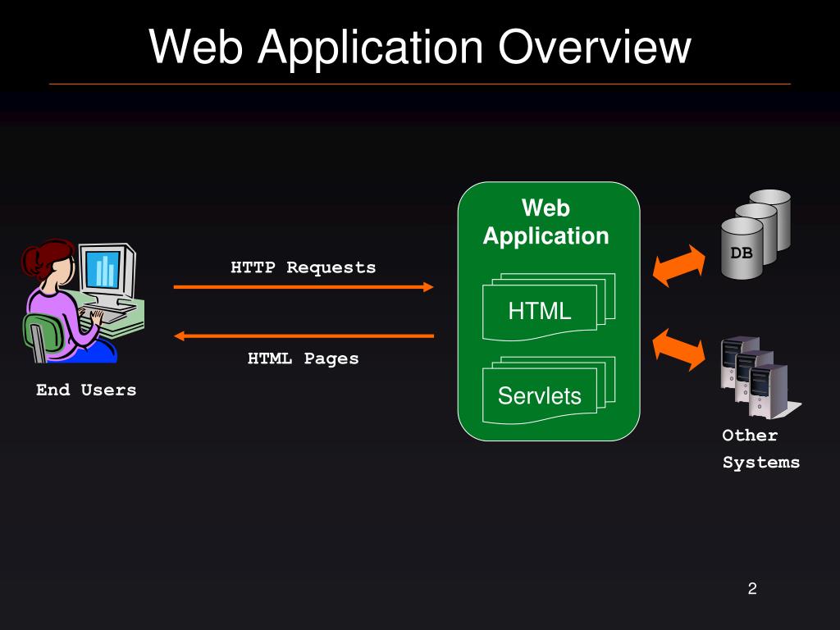Click the HTTP Requests label
Screen dimensions: 840x630
[304, 267]
